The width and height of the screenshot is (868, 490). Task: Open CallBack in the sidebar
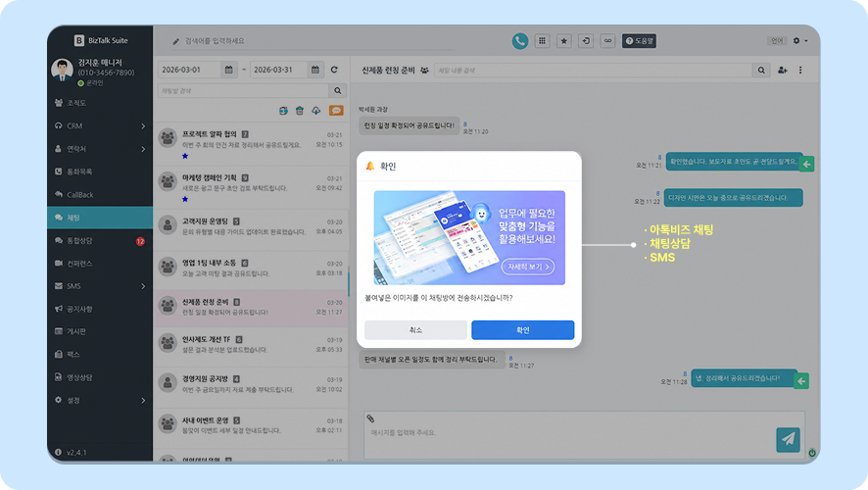pyautogui.click(x=100, y=195)
